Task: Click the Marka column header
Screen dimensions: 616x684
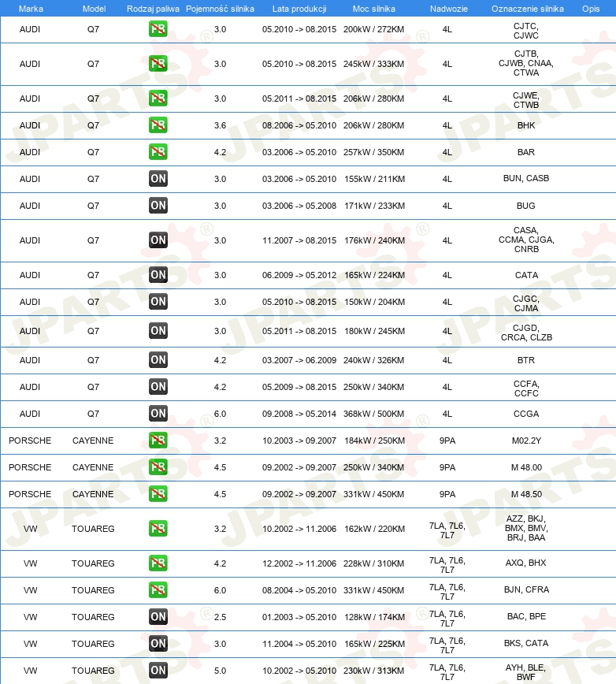Action: (31, 9)
